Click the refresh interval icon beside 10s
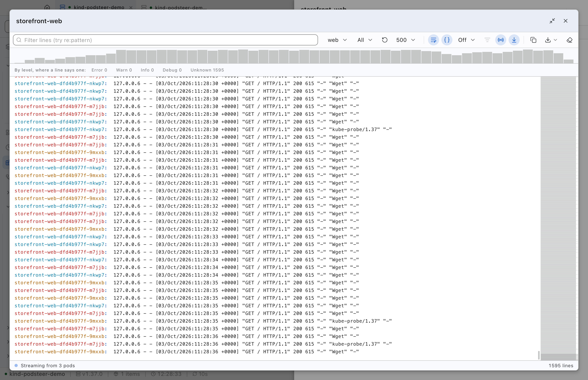This screenshot has height=380, width=588. point(195,374)
